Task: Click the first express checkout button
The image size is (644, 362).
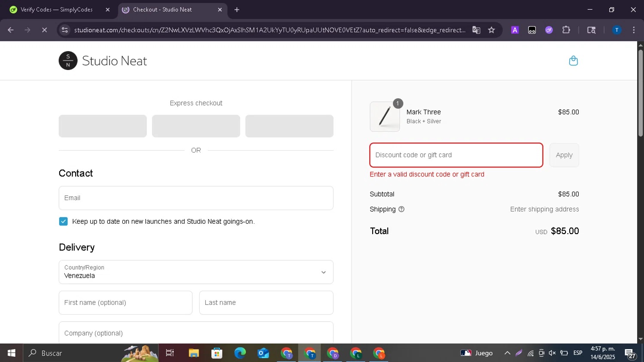Action: [x=103, y=126]
